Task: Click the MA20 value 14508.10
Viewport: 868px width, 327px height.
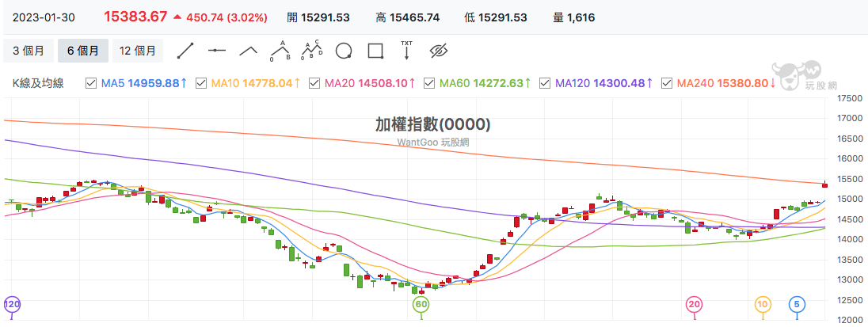Action: click(x=382, y=84)
